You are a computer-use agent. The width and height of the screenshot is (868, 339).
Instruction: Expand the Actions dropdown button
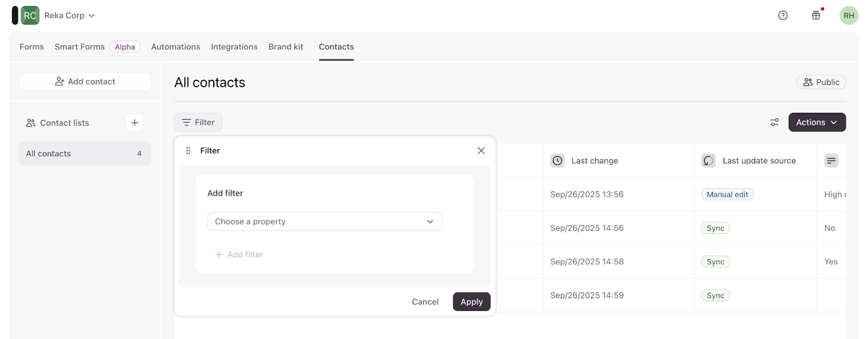(x=816, y=123)
